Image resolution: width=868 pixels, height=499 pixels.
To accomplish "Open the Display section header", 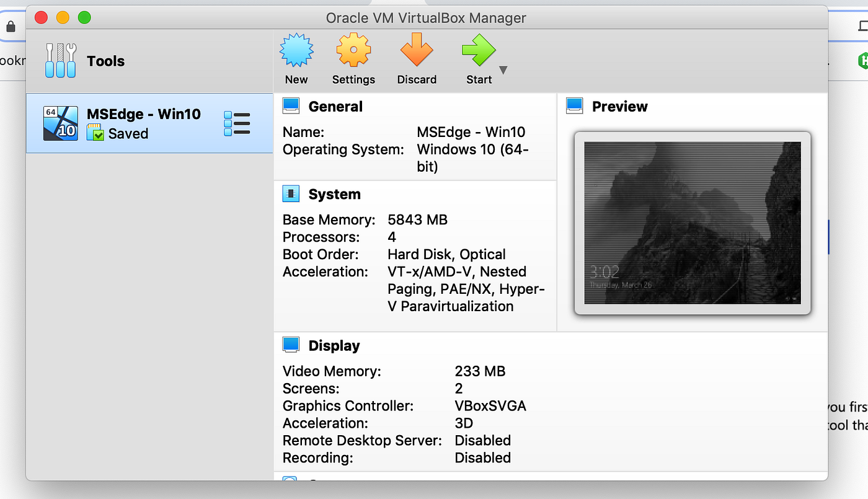I will [334, 346].
